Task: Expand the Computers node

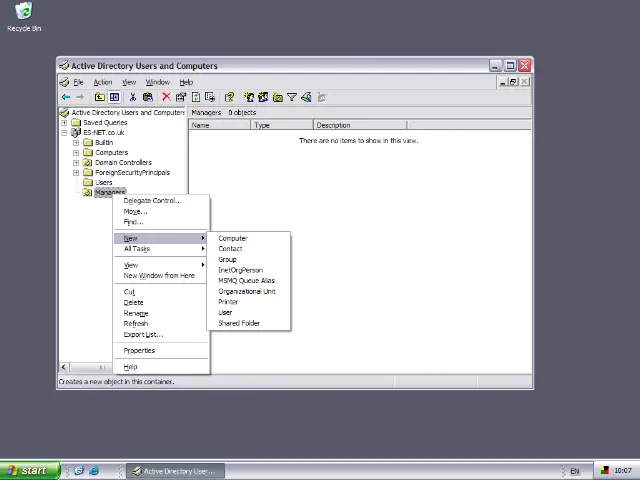Action: point(76,153)
